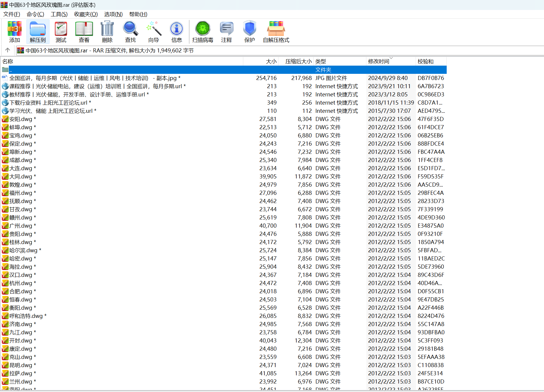Click the up-one-level arrow in address bar
This screenshot has width=544, height=392.
click(8, 50)
